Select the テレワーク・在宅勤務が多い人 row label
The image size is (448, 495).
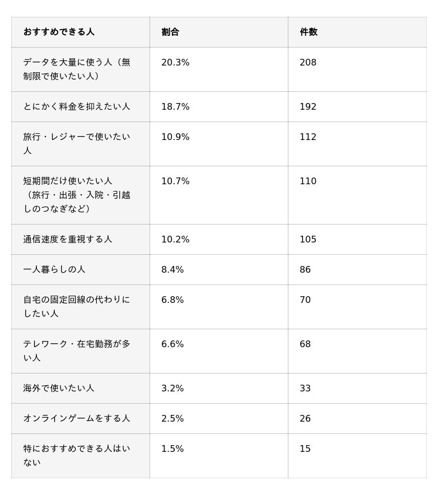click(77, 351)
